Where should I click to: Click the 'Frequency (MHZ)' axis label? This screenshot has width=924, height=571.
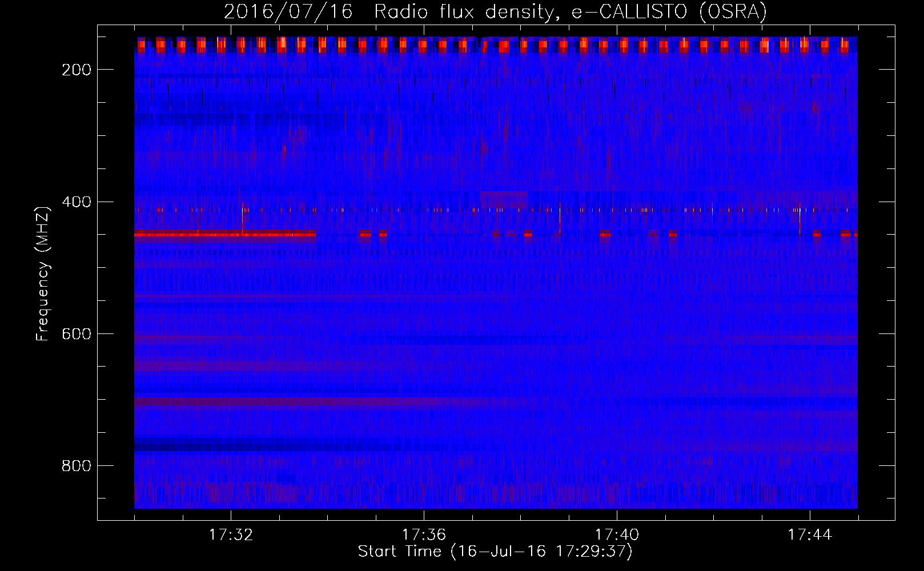point(43,274)
